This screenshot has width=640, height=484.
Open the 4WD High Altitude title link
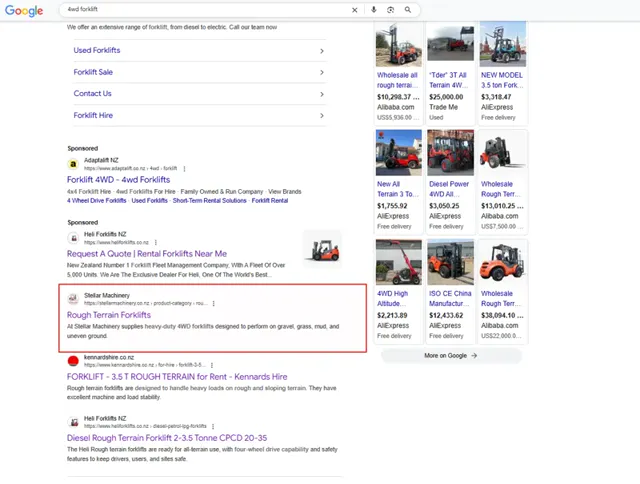(x=391, y=298)
